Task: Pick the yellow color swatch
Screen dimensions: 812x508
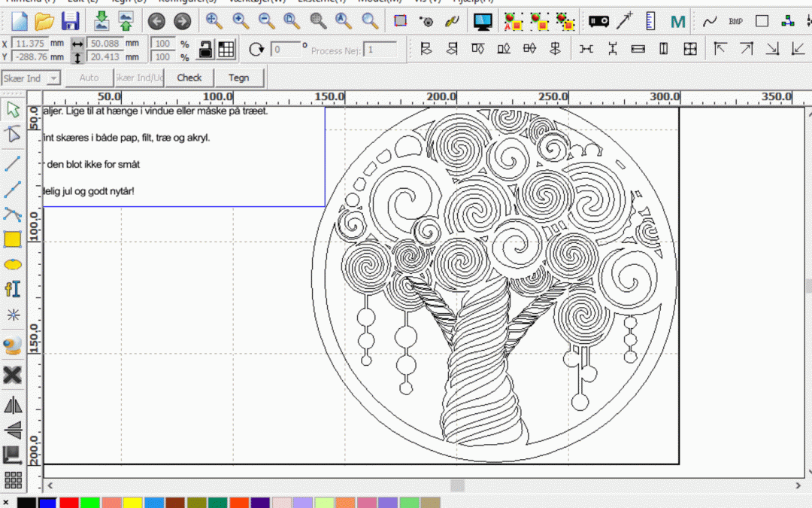Action: point(132,503)
